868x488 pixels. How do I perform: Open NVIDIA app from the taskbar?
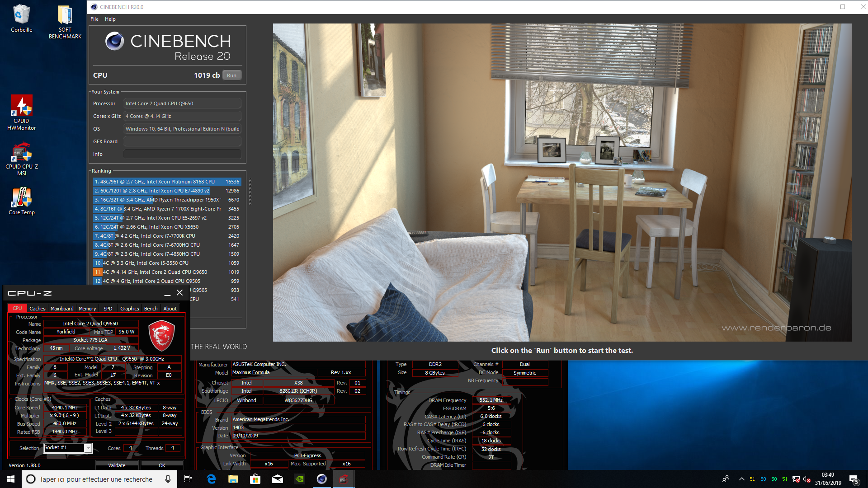[x=300, y=479]
